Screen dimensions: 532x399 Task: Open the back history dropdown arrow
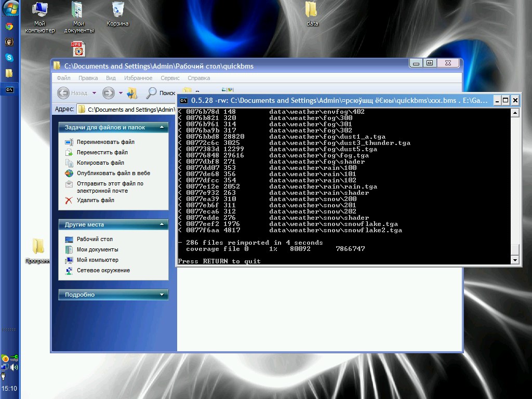click(x=95, y=92)
